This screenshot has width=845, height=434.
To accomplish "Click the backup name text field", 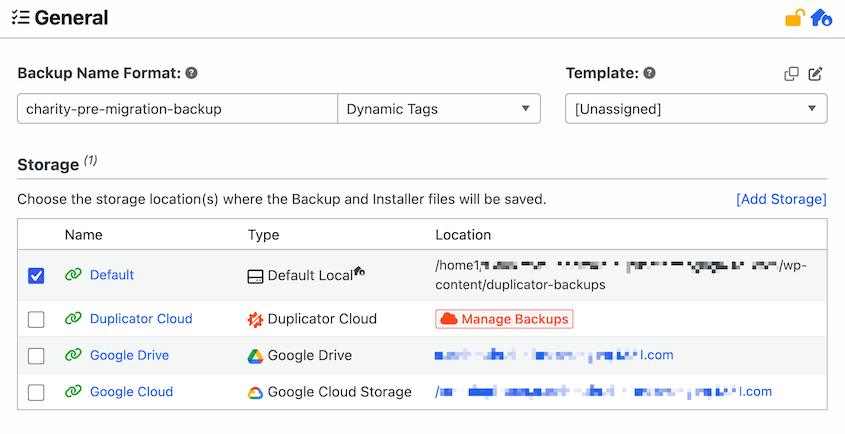I will (177, 109).
